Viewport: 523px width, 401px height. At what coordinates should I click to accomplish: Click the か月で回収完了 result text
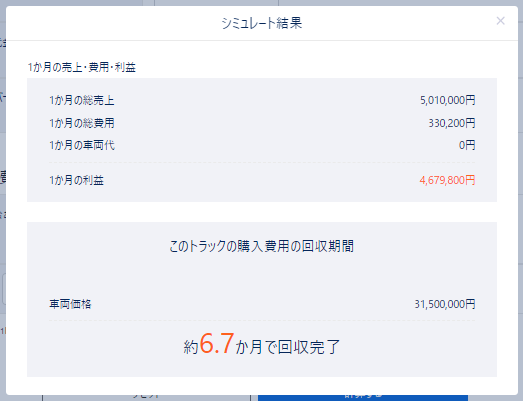pos(288,347)
